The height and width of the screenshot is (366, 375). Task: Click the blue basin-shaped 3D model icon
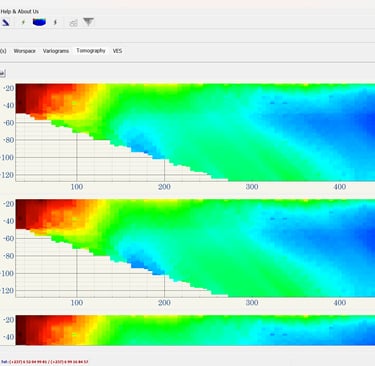pos(39,22)
